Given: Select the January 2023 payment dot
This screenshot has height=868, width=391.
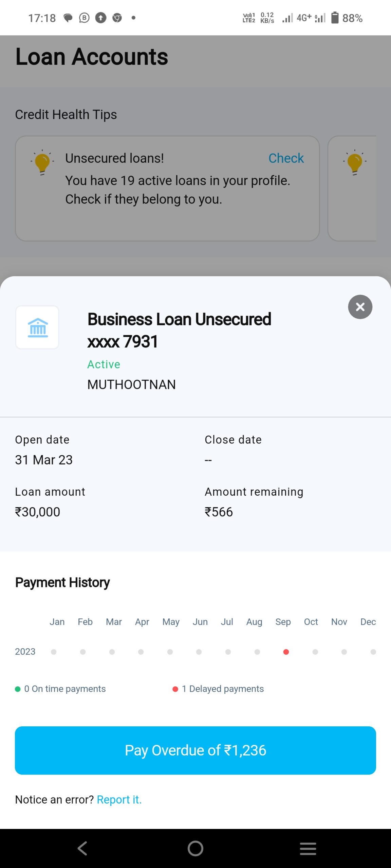Looking at the screenshot, I should (54, 652).
